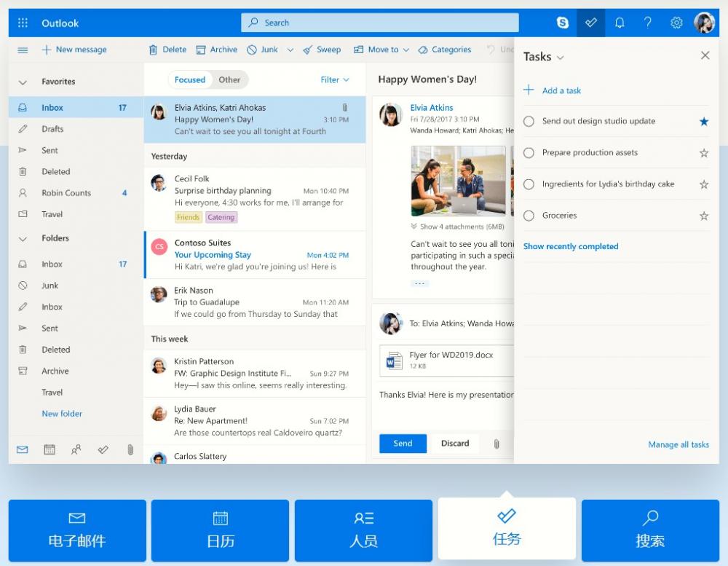Click Junk in the toolbar
The height and width of the screenshot is (566, 728).
click(262, 50)
